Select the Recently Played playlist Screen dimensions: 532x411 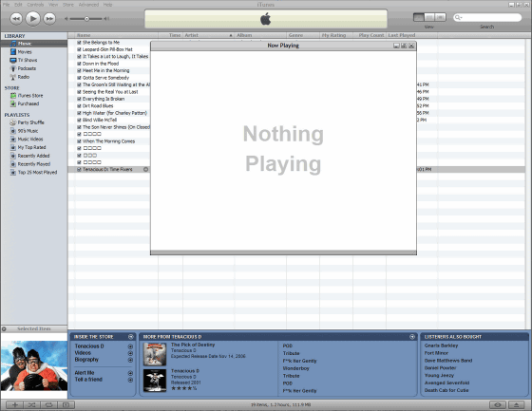tap(33, 164)
